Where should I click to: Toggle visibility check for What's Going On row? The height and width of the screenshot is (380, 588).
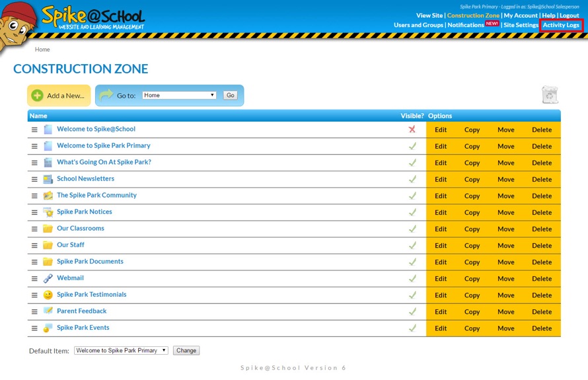412,163
